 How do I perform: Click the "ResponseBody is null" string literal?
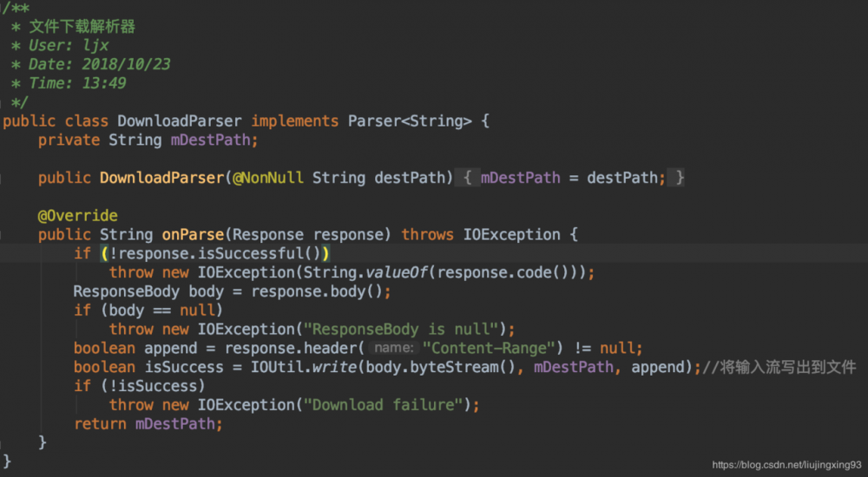tap(401, 330)
